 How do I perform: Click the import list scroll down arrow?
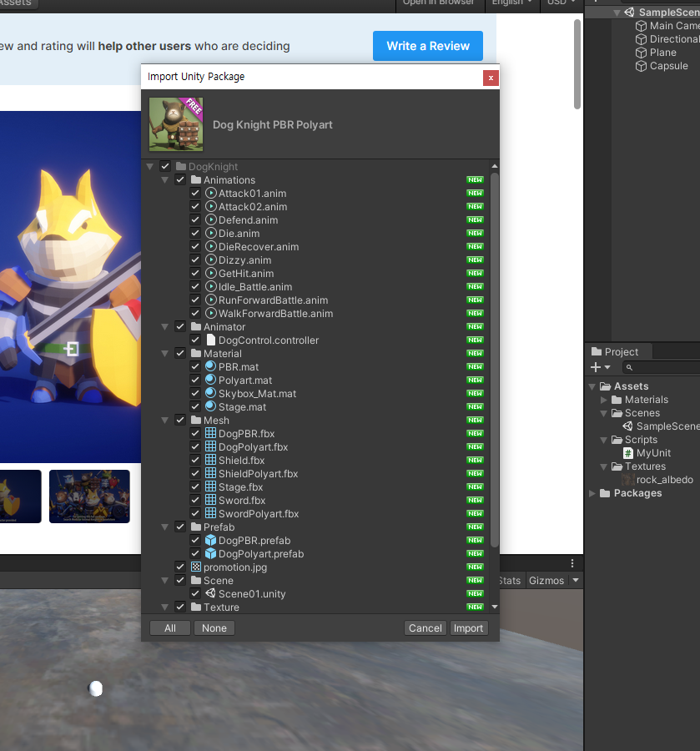pos(495,607)
